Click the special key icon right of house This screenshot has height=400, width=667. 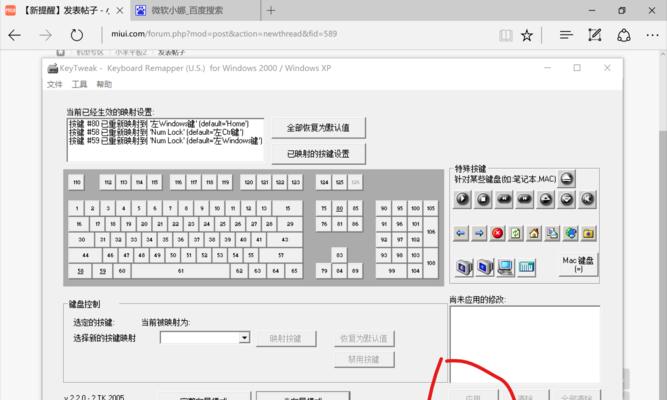coord(552,233)
